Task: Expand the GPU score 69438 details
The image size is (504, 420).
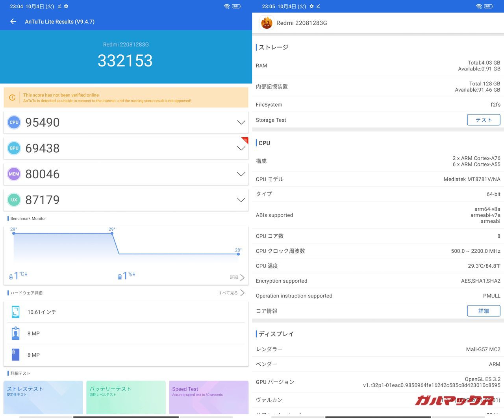Action: (x=241, y=148)
